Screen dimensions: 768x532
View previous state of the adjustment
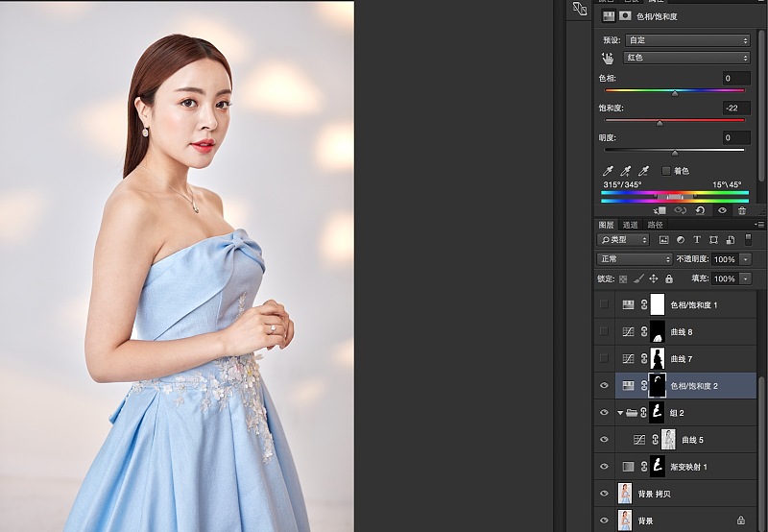[680, 210]
